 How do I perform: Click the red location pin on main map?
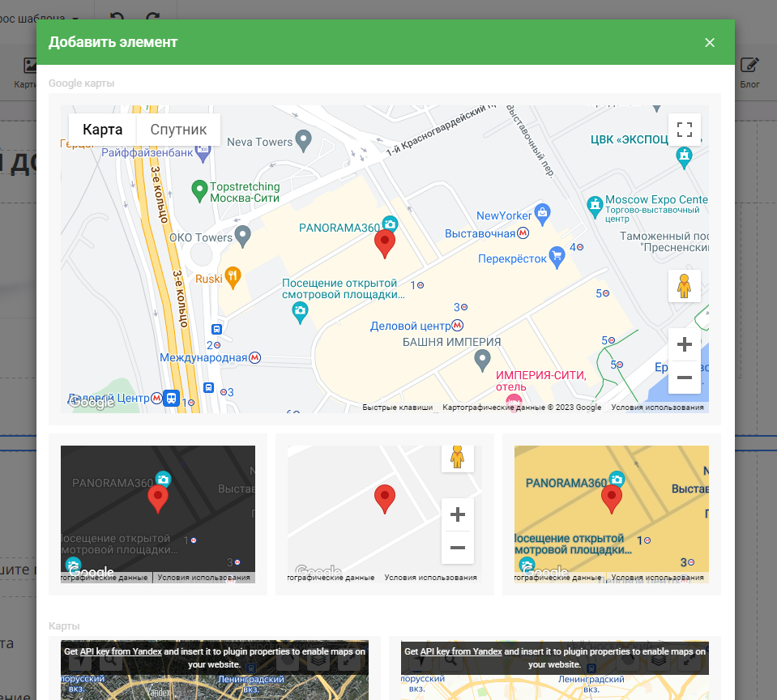pyautogui.click(x=385, y=242)
